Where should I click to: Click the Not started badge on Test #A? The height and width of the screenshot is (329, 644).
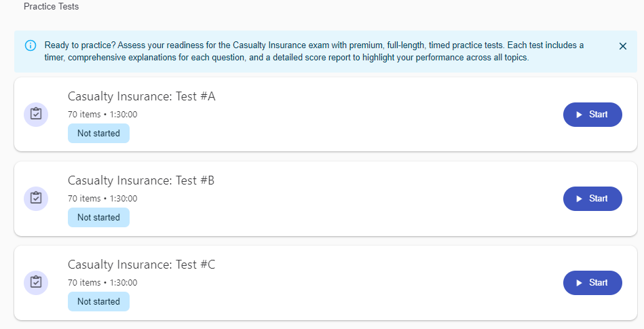click(x=98, y=134)
